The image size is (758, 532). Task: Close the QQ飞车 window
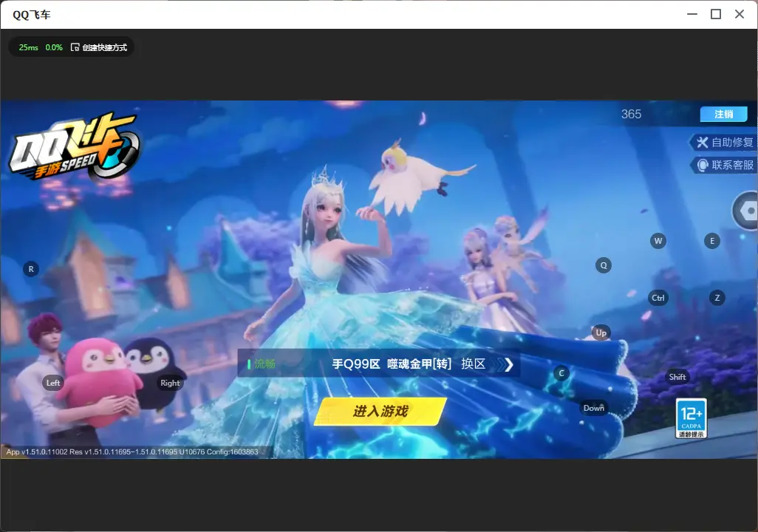coord(740,15)
